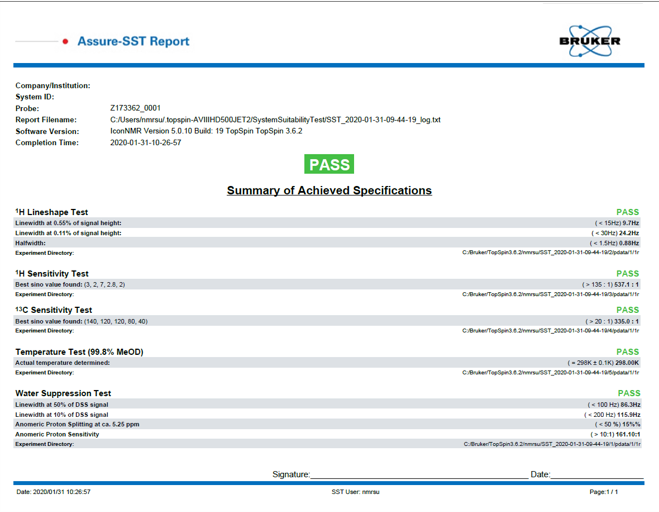Click the 1H Lineshape Test section heading
659x512 pixels.
(52, 212)
